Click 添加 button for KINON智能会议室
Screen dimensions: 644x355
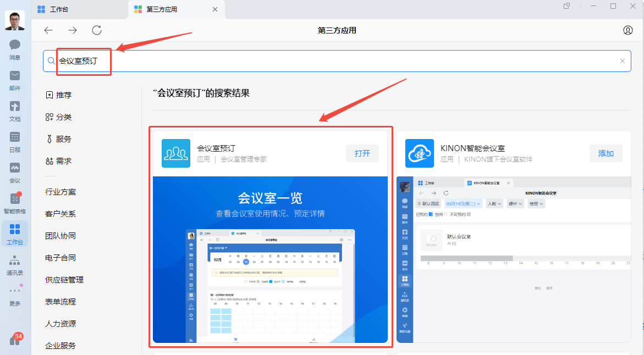pyautogui.click(x=606, y=153)
